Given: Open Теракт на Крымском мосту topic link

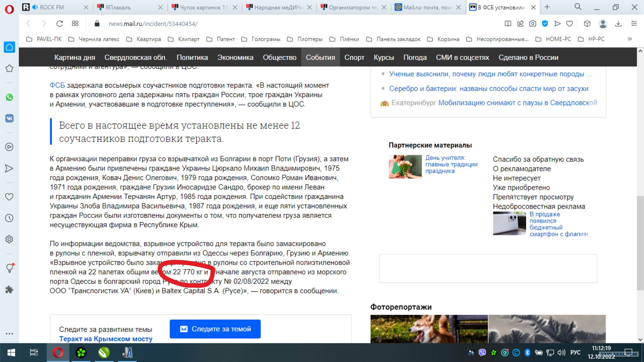Looking at the screenshot, I should pyautogui.click(x=106, y=339).
